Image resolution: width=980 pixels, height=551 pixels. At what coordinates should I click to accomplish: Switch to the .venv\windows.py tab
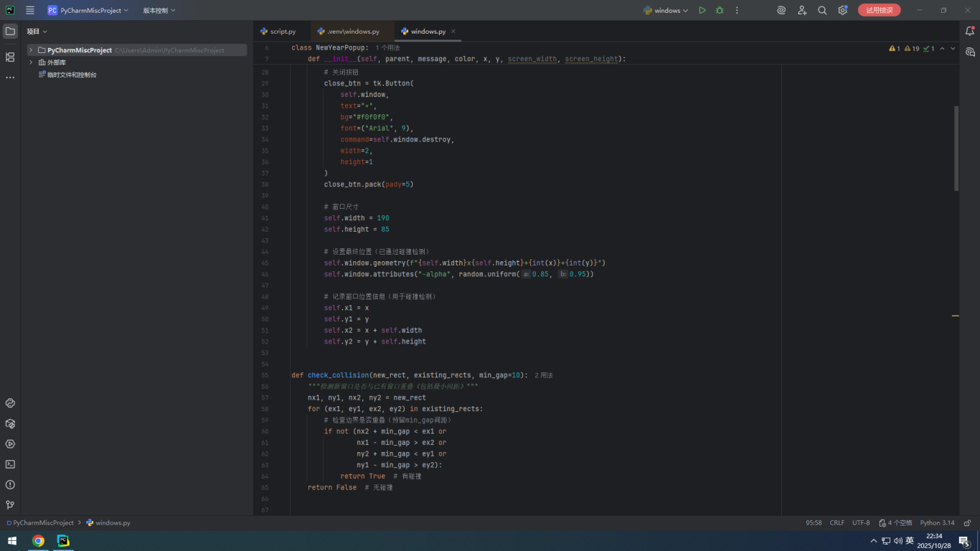click(x=352, y=32)
